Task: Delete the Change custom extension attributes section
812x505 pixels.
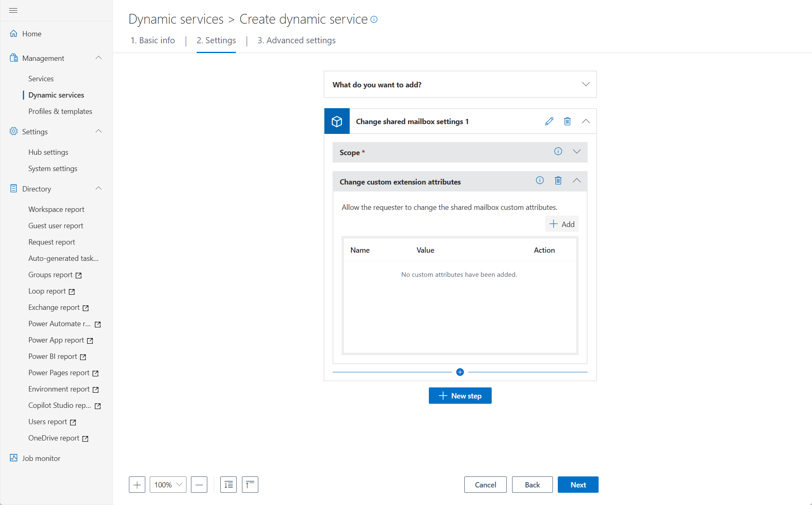Action: [558, 180]
